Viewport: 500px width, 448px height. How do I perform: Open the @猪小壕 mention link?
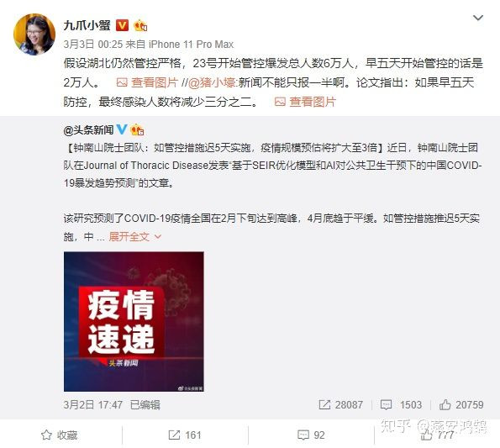tap(212, 82)
